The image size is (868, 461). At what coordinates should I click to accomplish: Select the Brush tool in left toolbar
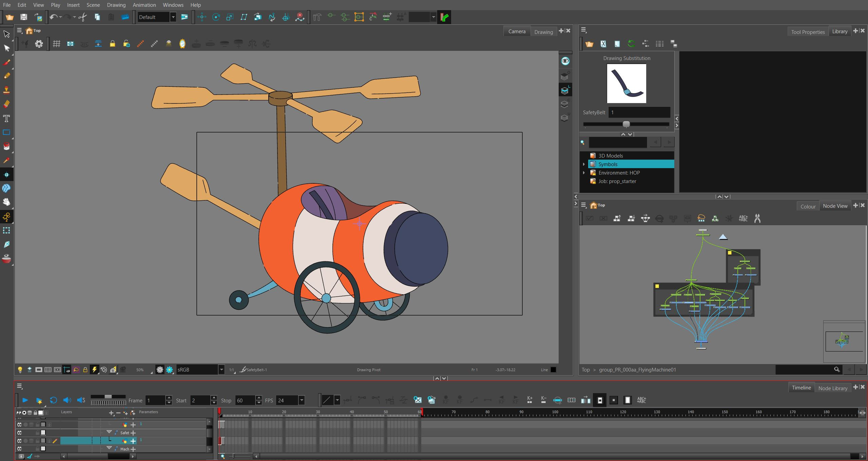[x=6, y=62]
